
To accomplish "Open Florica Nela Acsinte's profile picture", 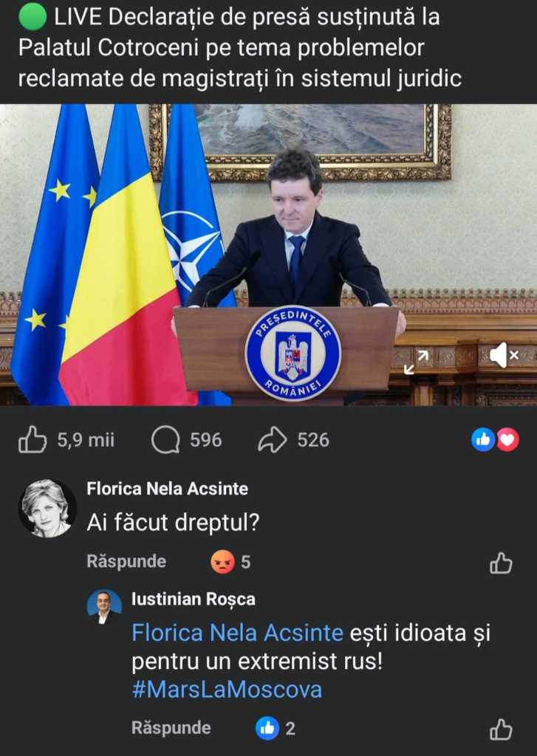I will point(47,508).
